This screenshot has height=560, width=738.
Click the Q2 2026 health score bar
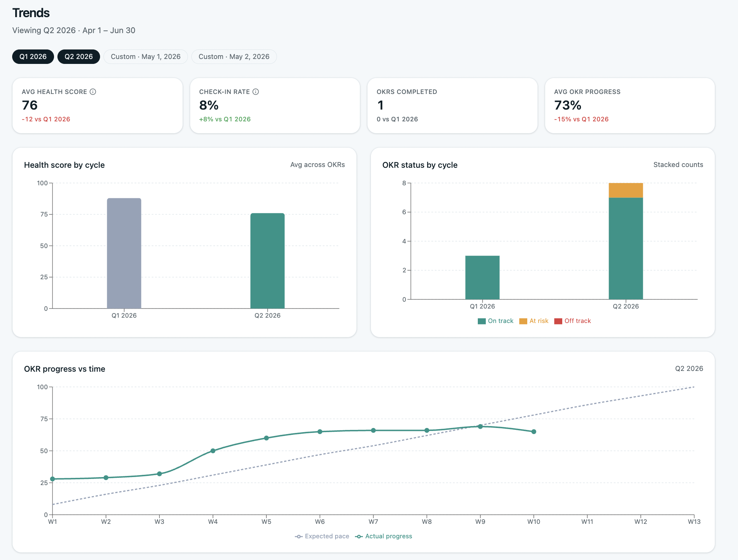tap(267, 261)
